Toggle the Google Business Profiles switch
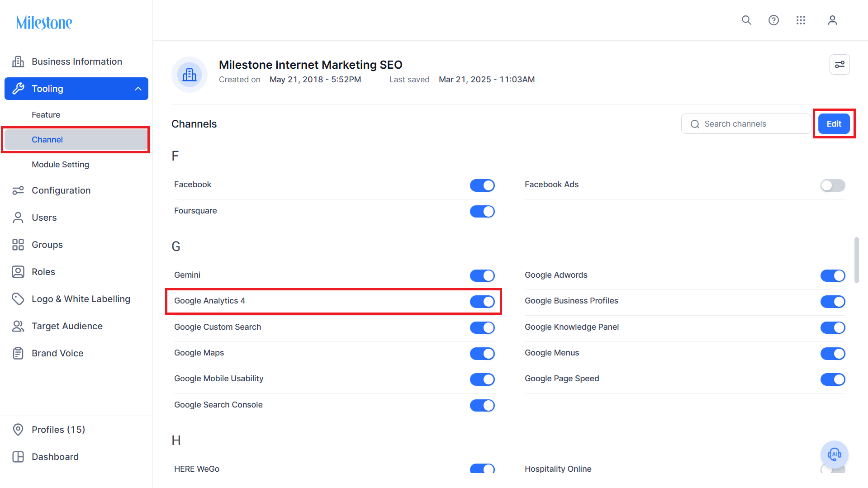Image resolution: width=868 pixels, height=488 pixels. coord(833,301)
